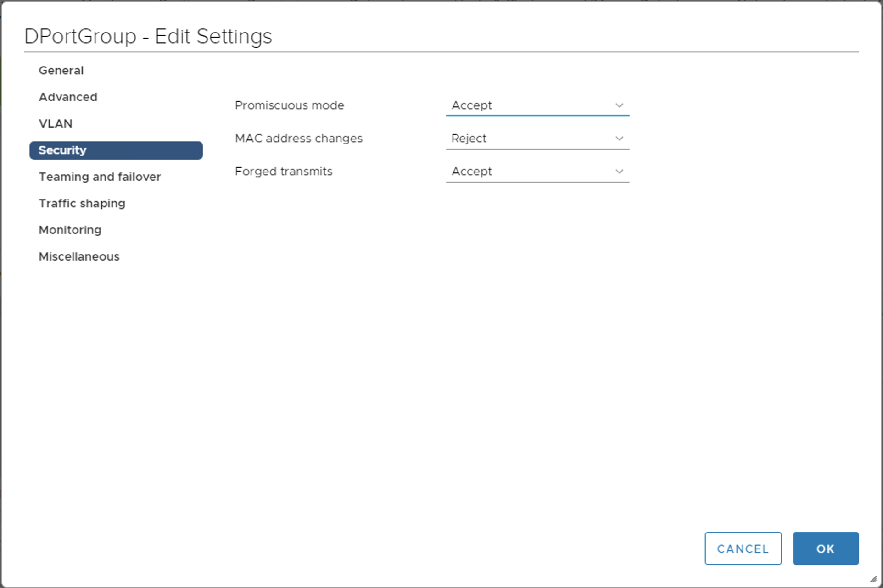
Task: Click Cancel to discard changes
Action: [743, 549]
